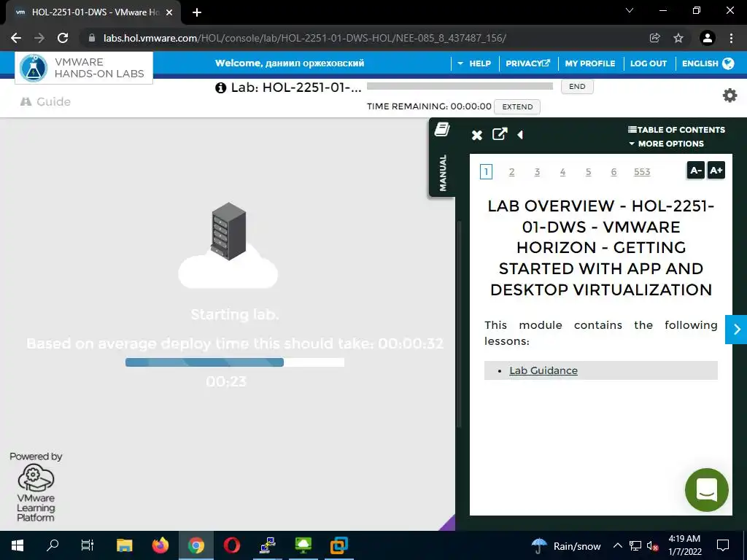Open the Guide tab
The height and width of the screenshot is (560, 747).
(46, 102)
